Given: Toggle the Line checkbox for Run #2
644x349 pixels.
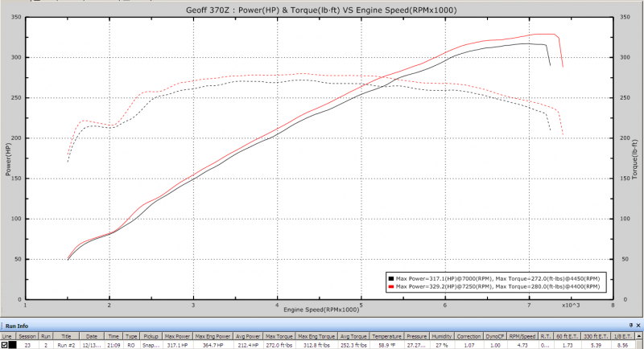Looking at the screenshot, I should tap(5, 345).
